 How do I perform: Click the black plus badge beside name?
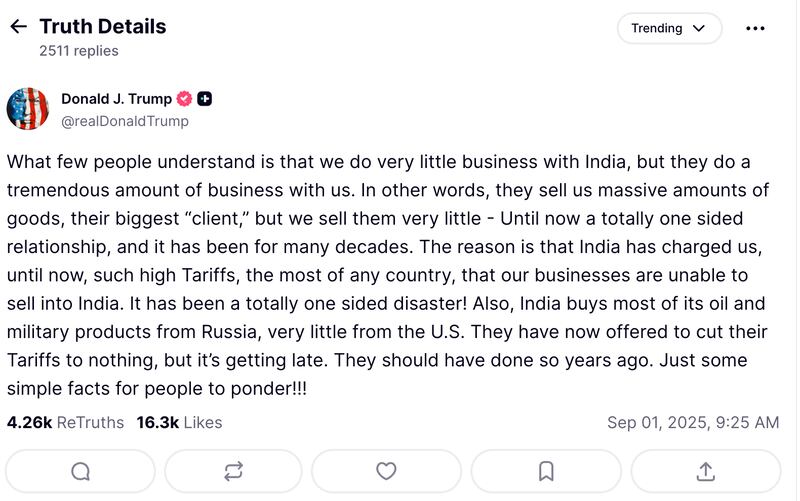coord(204,99)
